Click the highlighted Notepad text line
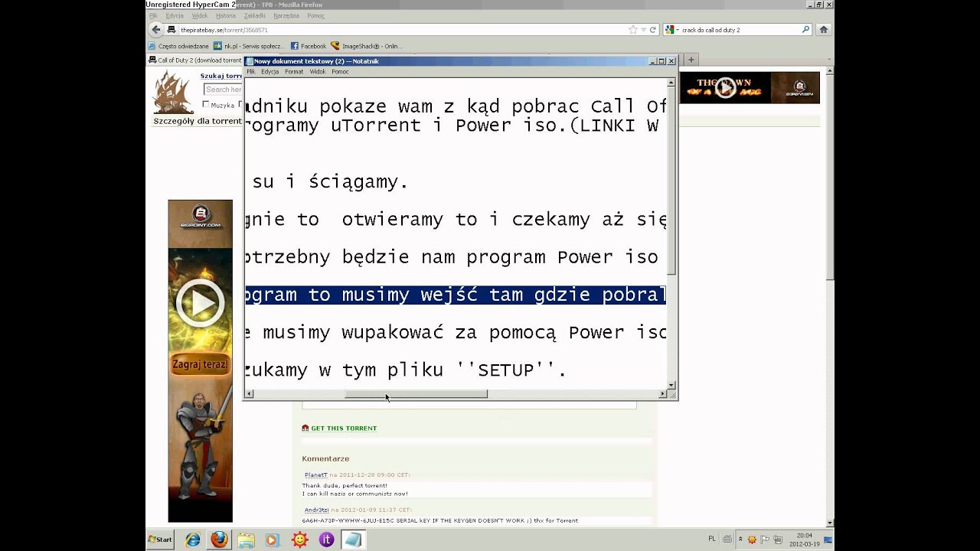Image resolution: width=980 pixels, height=551 pixels. point(456,295)
